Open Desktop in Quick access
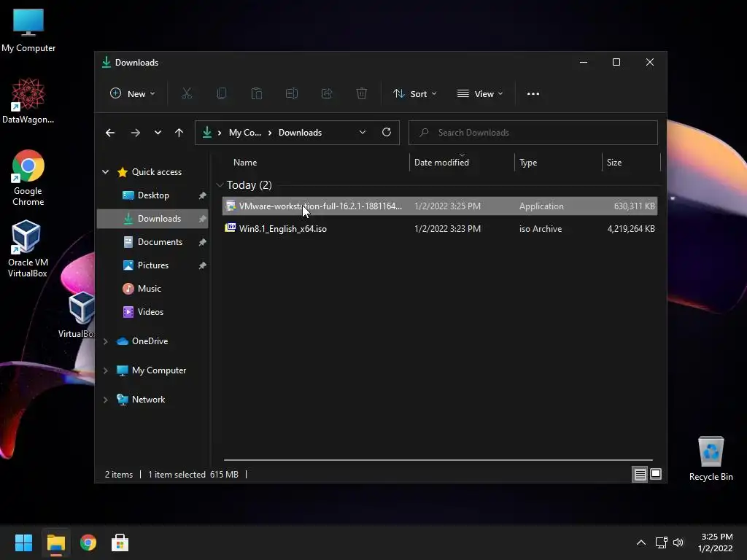 click(x=152, y=195)
